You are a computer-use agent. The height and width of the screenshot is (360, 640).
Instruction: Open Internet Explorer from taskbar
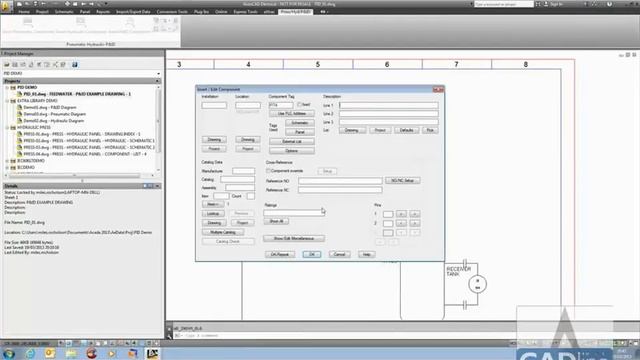[x=30, y=353]
